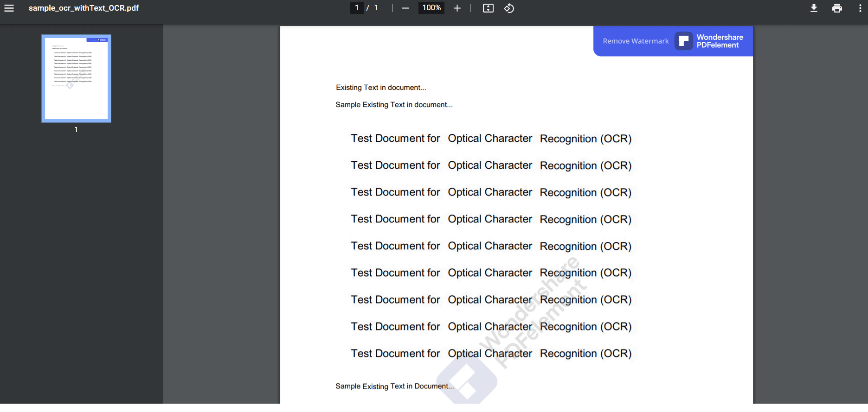Click the line 'Existing Text in document...'
Screen dimensions: 868x412
point(381,88)
